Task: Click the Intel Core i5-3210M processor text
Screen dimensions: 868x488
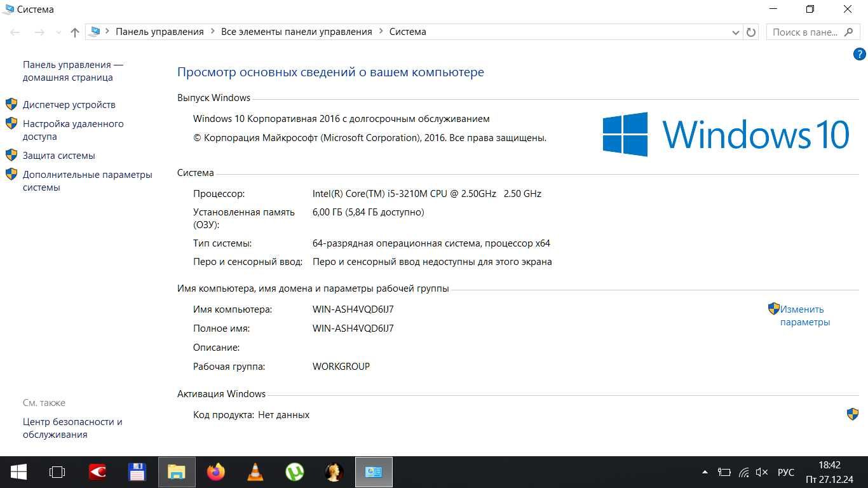Action: tap(427, 194)
